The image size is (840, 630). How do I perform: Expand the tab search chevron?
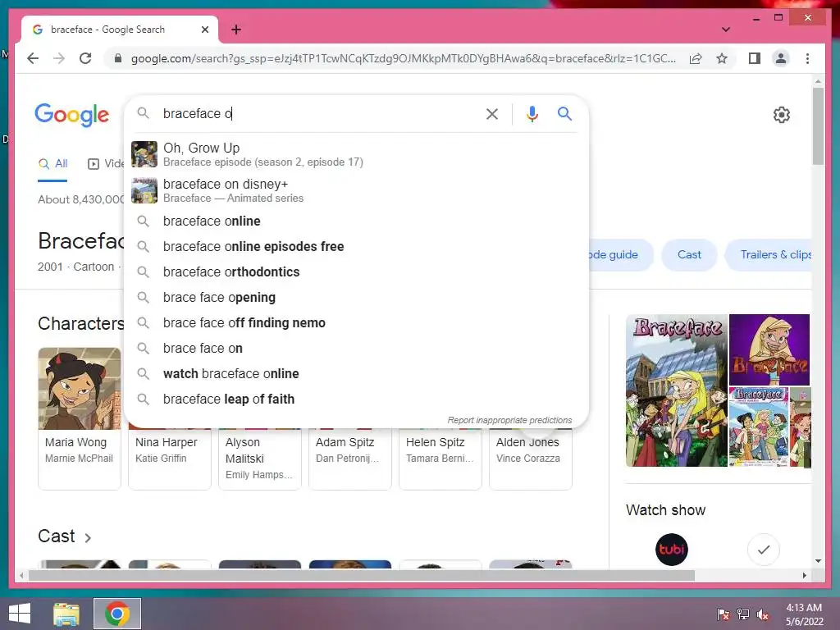[x=726, y=30]
